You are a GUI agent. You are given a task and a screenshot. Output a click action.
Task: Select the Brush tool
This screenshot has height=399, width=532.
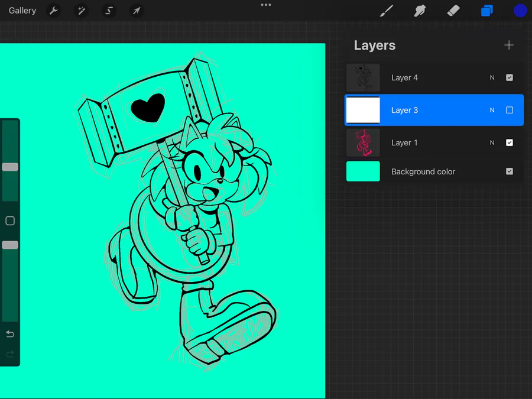point(387,11)
